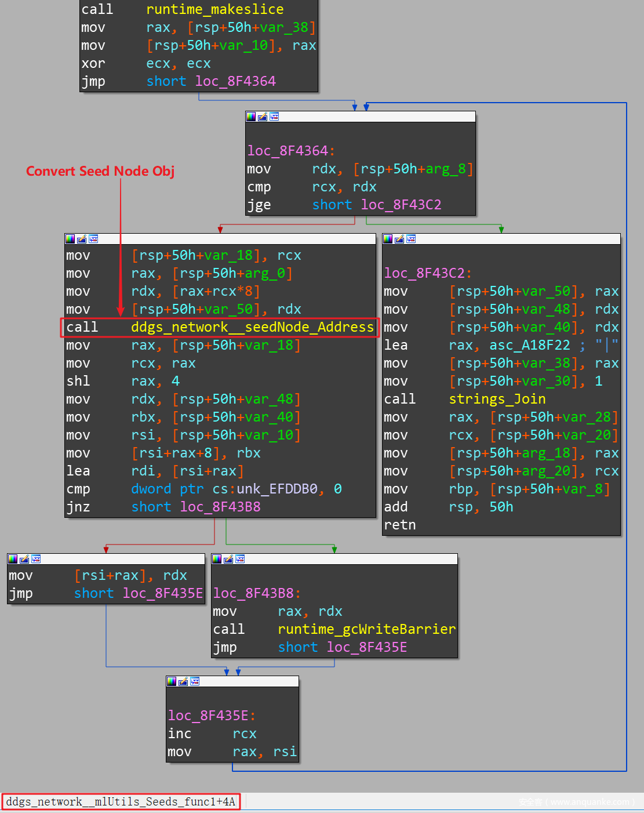This screenshot has height=813, width=644.
Task: Click the color palette icon on loc_8F4364 node
Action: (251, 117)
